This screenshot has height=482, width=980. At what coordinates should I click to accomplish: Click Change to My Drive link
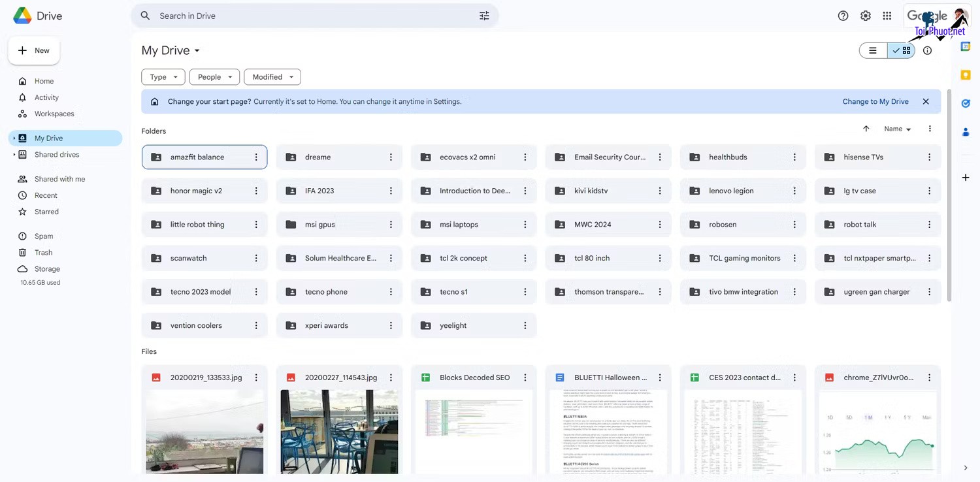(875, 102)
